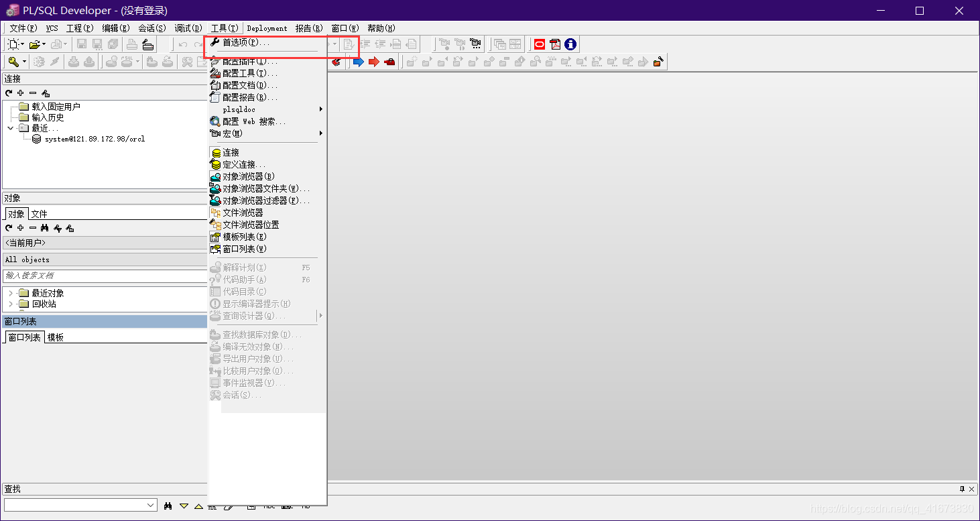The width and height of the screenshot is (980, 521).
Task: Open the plsqldoc submenu
Action: (x=268, y=109)
